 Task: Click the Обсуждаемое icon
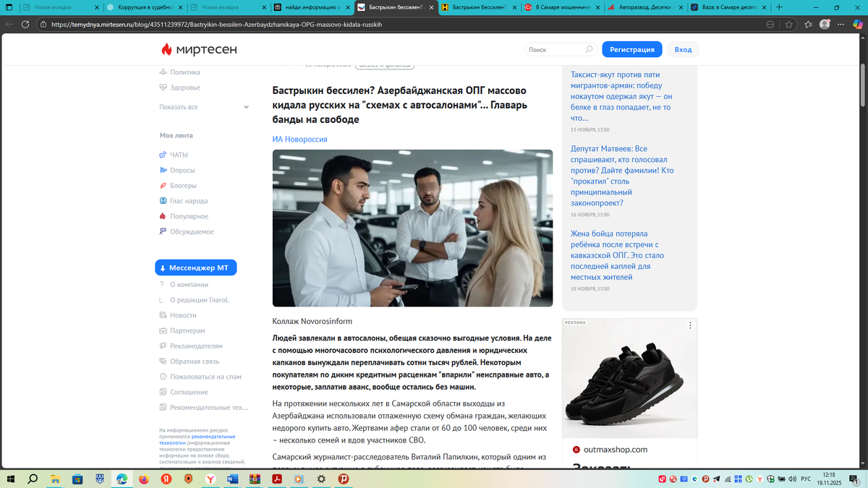coord(163,231)
